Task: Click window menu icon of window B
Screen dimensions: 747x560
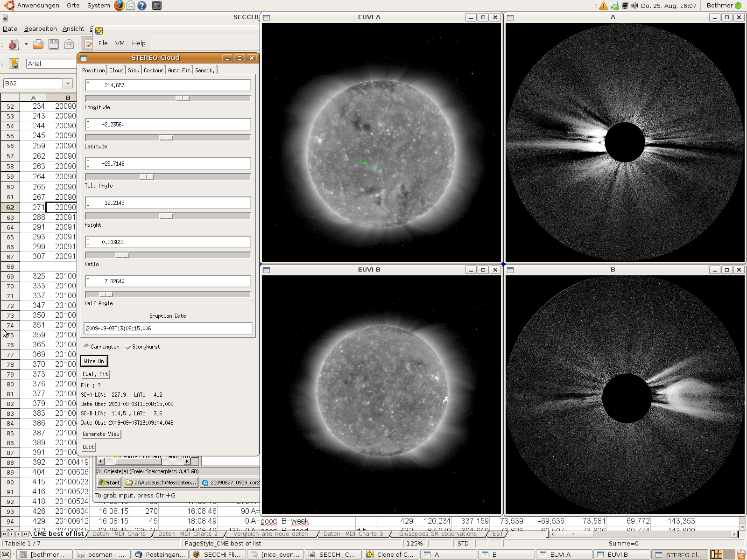Action: (510, 270)
